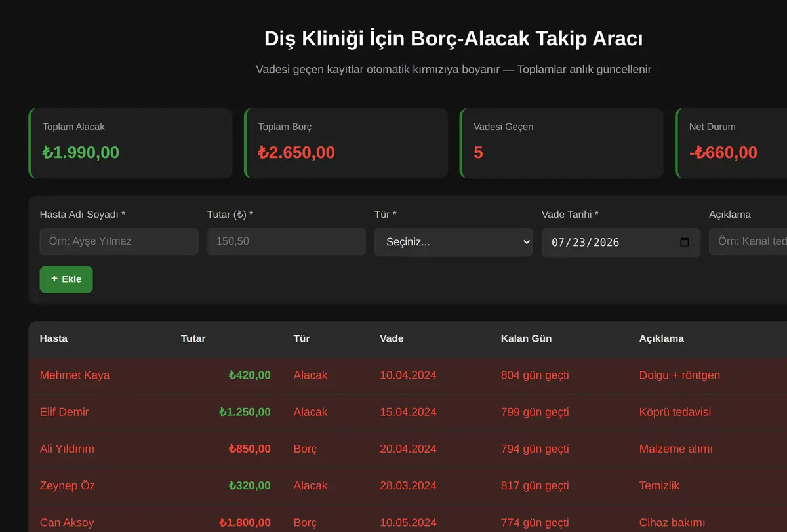
Task: Click the '774 gün geçti' cell
Action: pyautogui.click(x=535, y=523)
